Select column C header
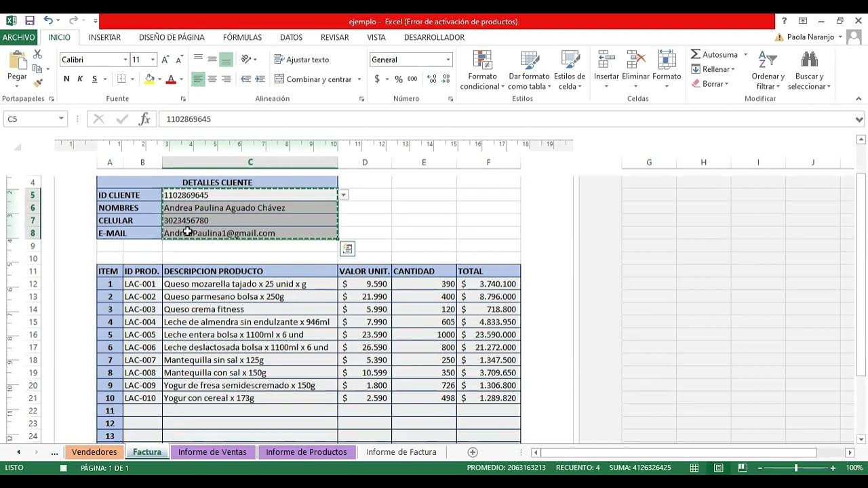868x488 pixels. click(250, 162)
